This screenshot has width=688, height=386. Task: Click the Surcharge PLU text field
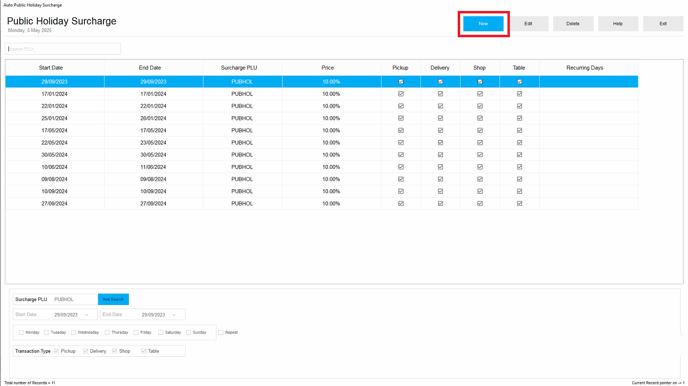click(x=75, y=299)
